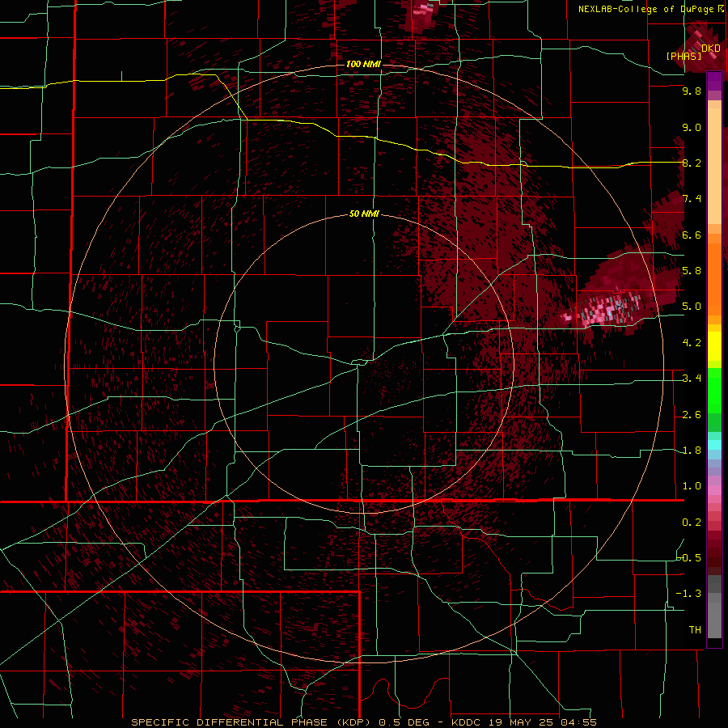
Task: Click the 100 NMI range ring label
Action: 363,64
